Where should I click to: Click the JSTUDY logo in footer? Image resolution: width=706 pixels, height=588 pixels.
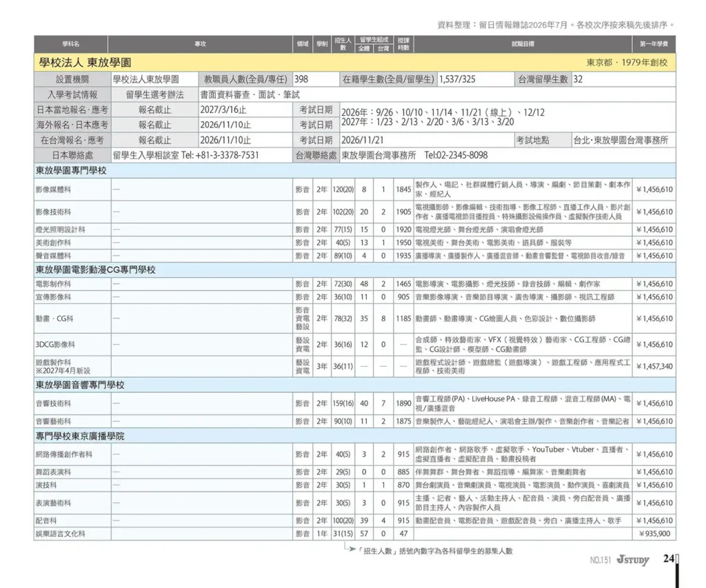click(633, 560)
